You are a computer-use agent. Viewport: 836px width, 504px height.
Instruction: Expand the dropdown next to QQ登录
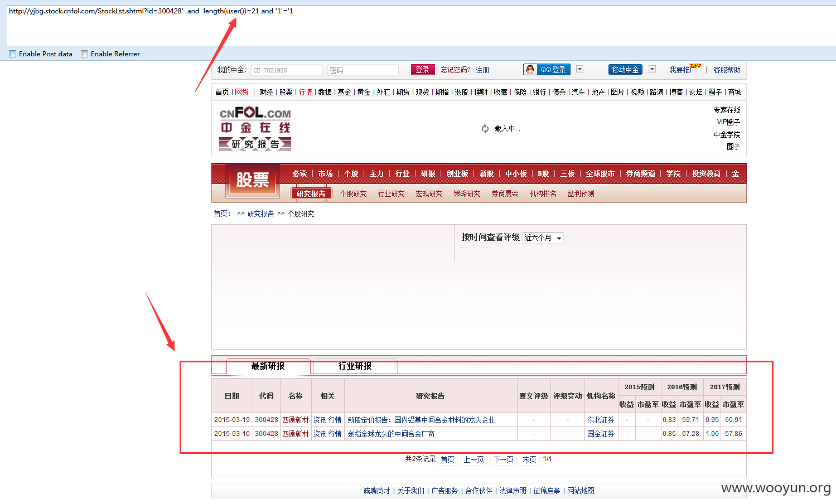(579, 69)
